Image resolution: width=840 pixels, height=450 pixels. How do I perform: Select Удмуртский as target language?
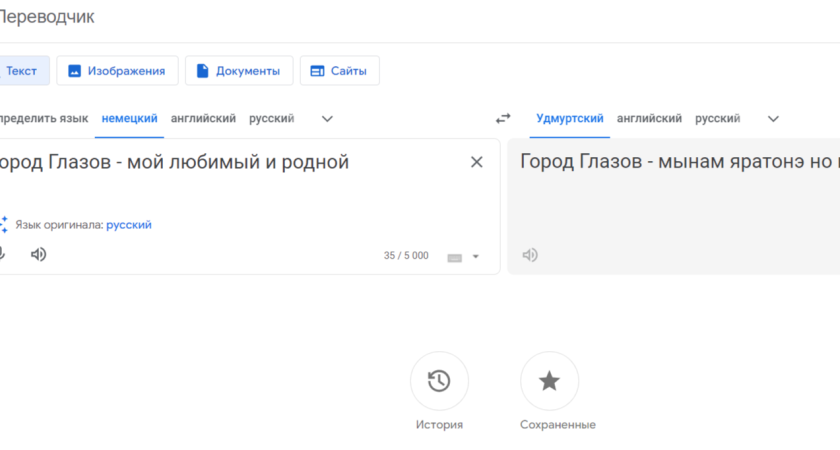coord(569,118)
